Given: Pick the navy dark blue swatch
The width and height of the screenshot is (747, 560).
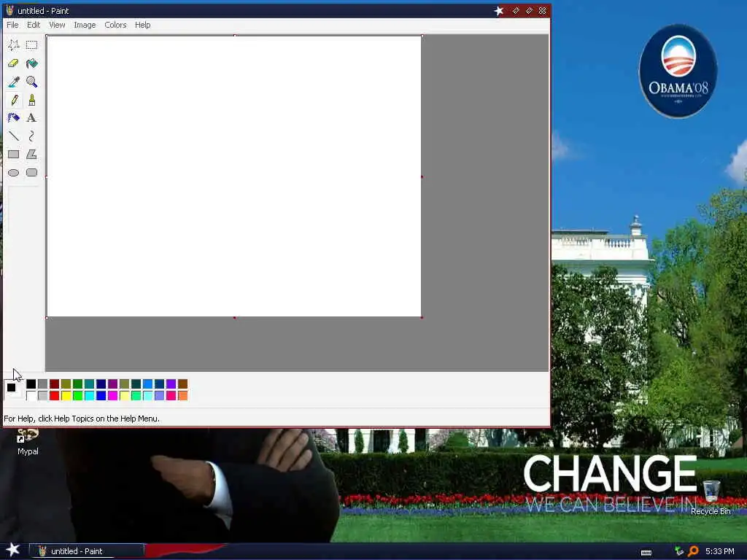Looking at the screenshot, I should [101, 384].
